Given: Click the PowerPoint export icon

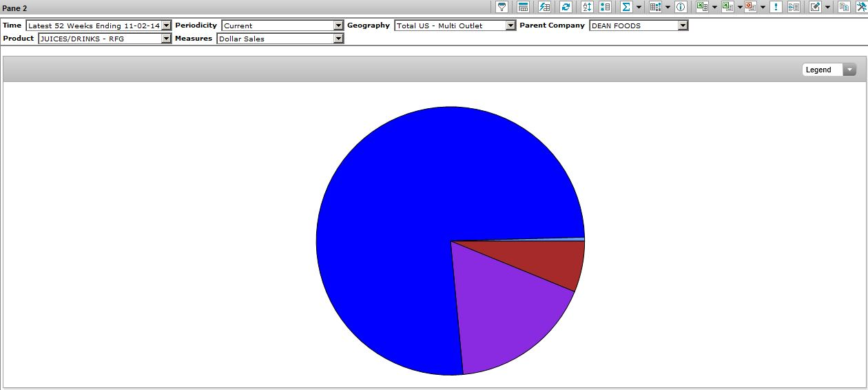Looking at the screenshot, I should pos(750,7).
